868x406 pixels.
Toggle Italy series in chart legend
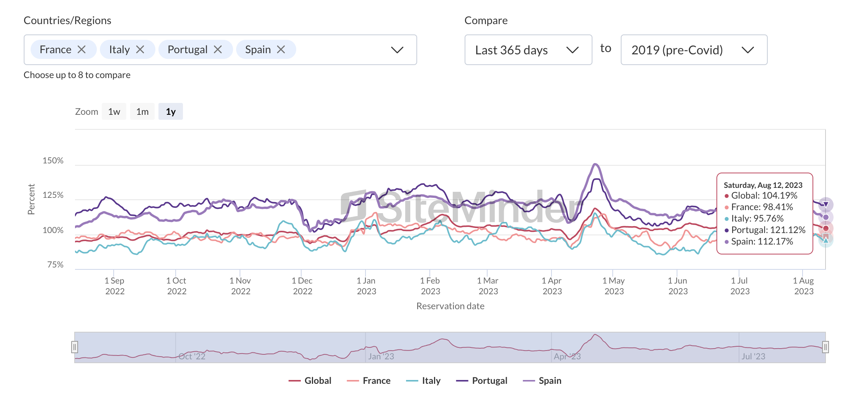tap(423, 381)
